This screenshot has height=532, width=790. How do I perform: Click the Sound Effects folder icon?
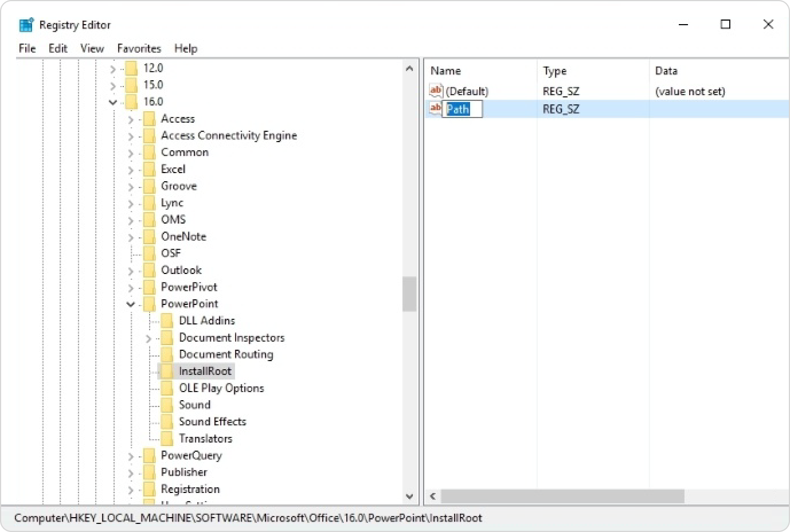pos(167,421)
